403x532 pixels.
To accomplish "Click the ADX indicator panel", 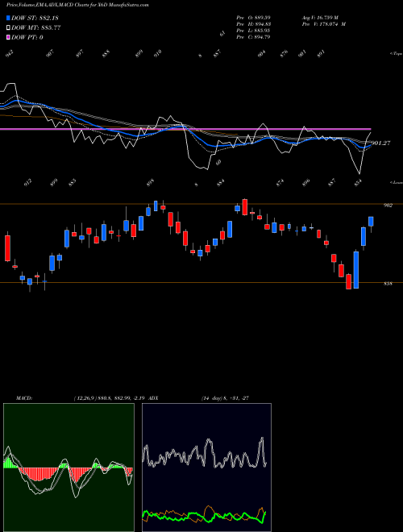I will [x=206, y=468].
